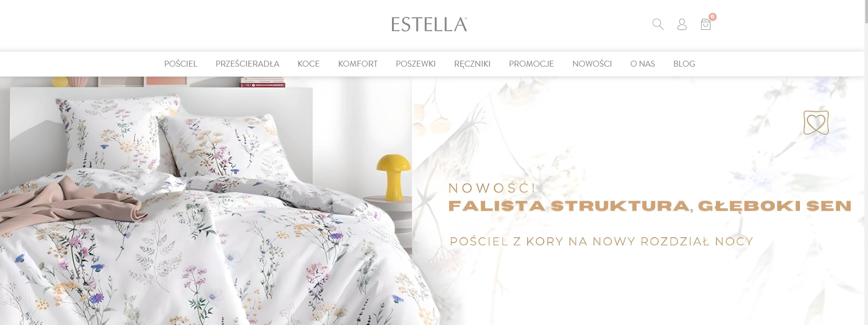Navigate to the BLOG
Image resolution: width=868 pixels, height=325 pixels.
(x=684, y=64)
